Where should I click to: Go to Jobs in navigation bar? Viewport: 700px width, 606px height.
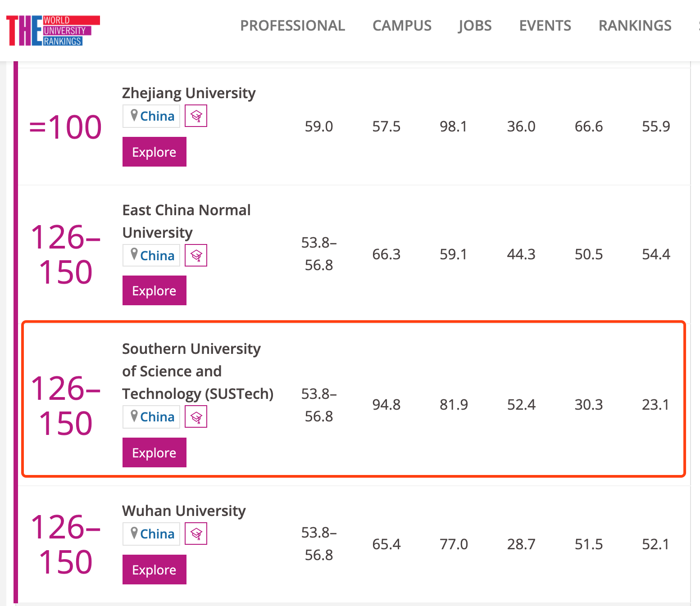[x=475, y=26]
